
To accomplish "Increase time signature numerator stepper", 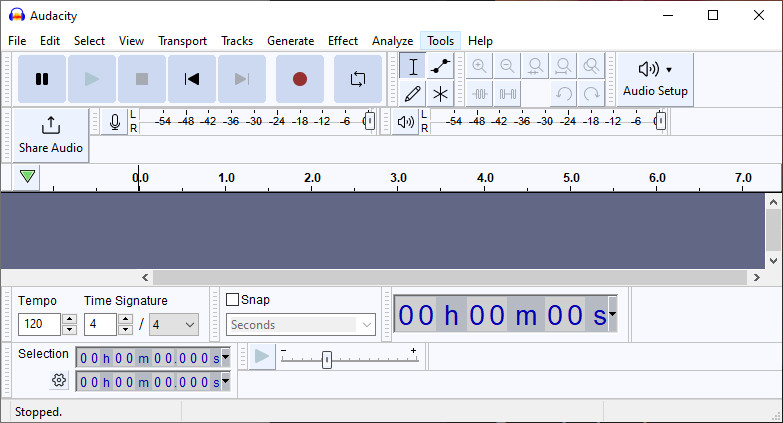I will [x=125, y=319].
